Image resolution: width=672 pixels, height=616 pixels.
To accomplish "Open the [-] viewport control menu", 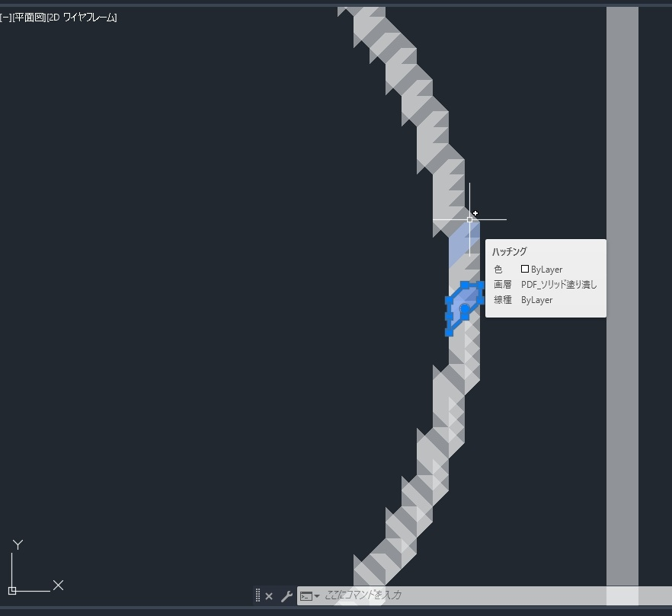I will [5, 18].
